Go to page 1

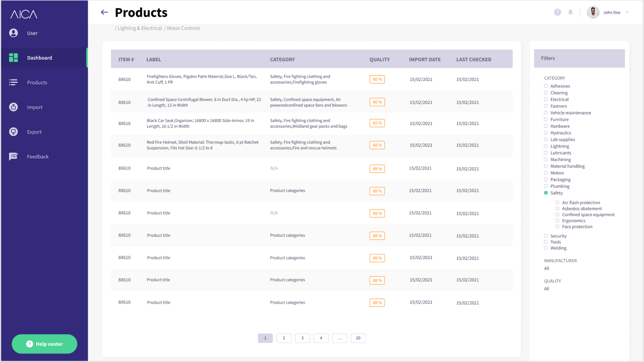[265, 338]
